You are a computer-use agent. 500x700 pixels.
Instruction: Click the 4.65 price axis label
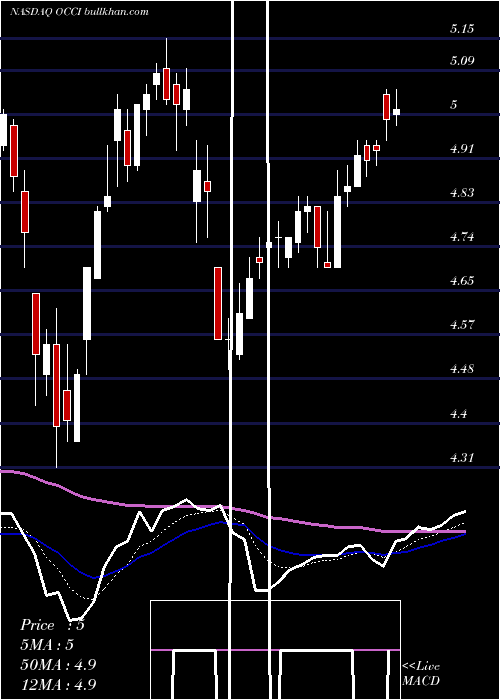pos(462,281)
